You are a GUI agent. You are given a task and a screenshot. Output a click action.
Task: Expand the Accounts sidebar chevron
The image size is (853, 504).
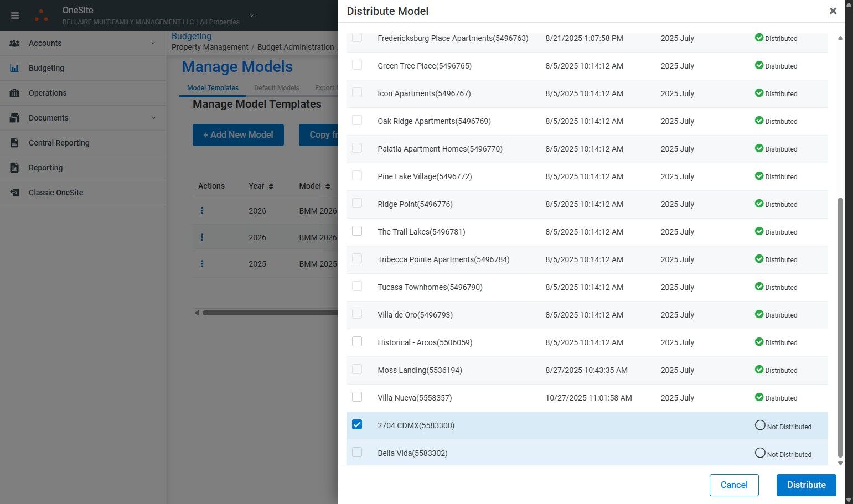pyautogui.click(x=153, y=43)
